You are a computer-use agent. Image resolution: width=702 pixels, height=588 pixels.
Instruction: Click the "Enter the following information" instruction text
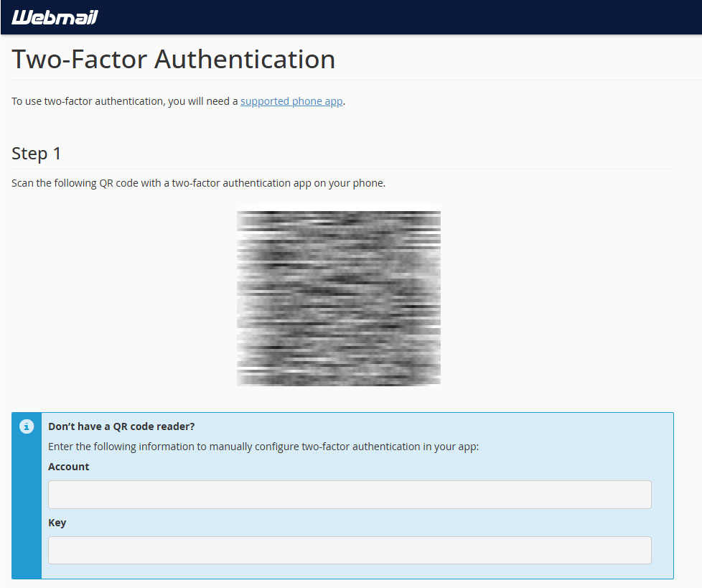point(263,447)
